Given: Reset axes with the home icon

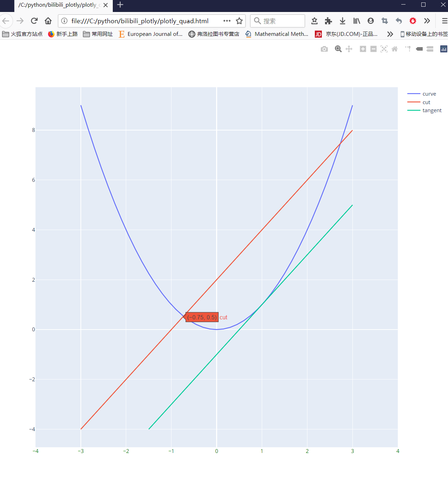Looking at the screenshot, I should (x=395, y=49).
